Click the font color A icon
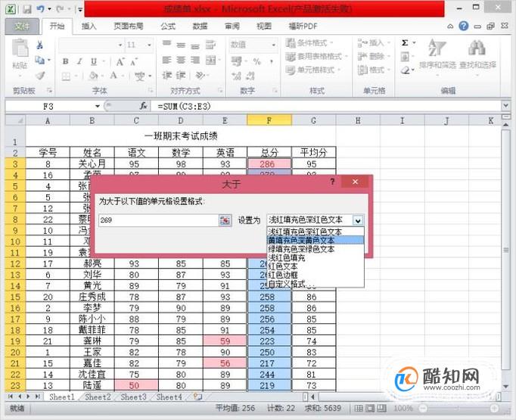Image resolution: width=516 pixels, height=420 pixels. pyautogui.click(x=113, y=76)
